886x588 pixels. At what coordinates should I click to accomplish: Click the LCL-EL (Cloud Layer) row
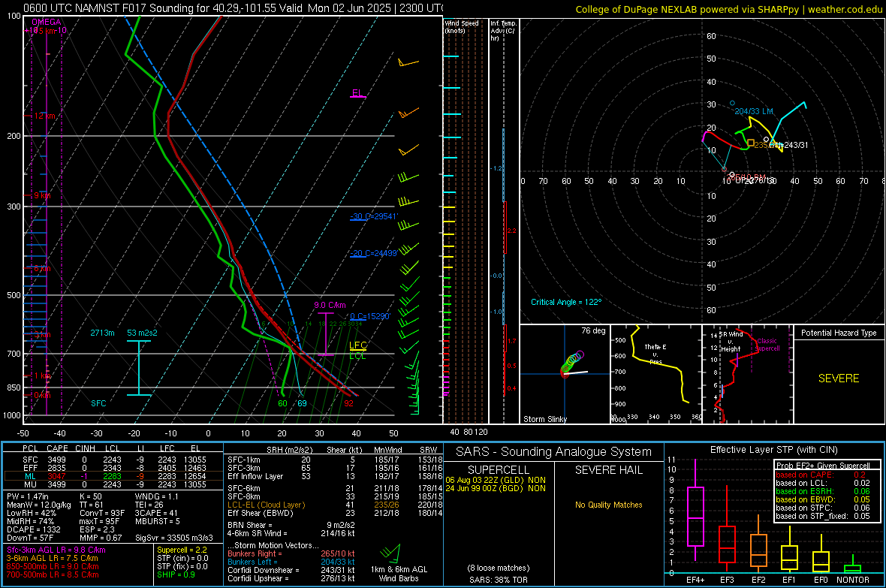tap(334, 505)
